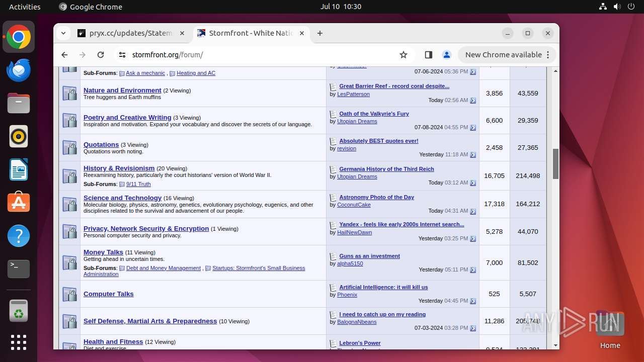This screenshot has height=362, width=644.
Task: Open the Health and Fitness forum
Action: (x=113, y=342)
